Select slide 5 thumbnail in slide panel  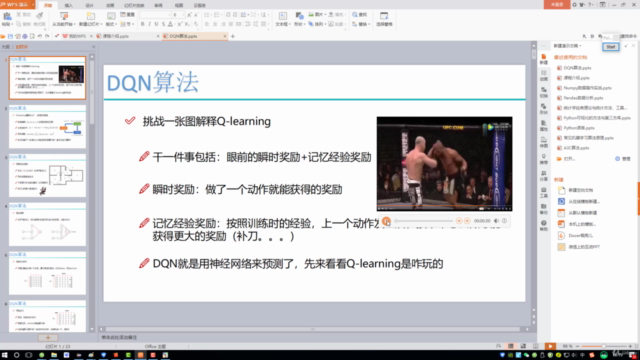47,273
